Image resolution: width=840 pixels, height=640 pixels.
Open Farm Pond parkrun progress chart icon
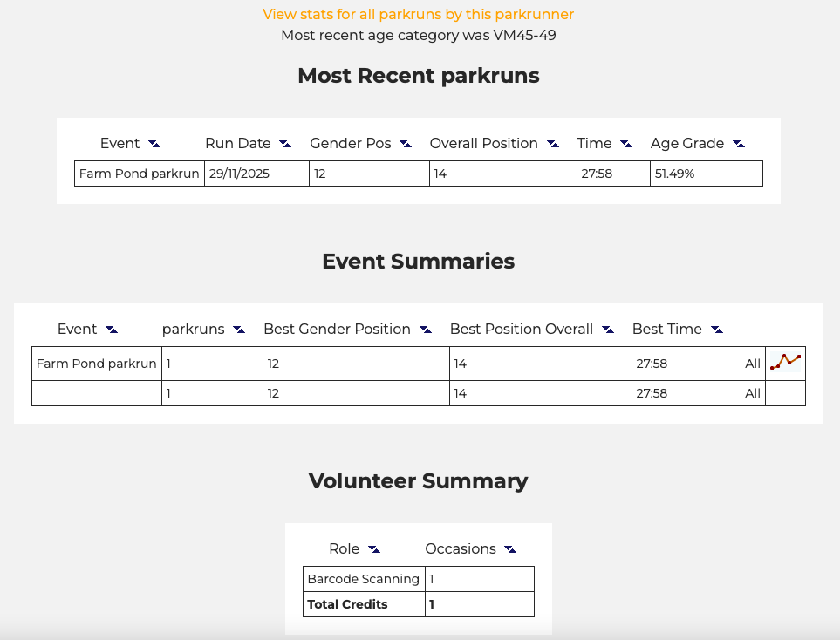[x=785, y=363]
